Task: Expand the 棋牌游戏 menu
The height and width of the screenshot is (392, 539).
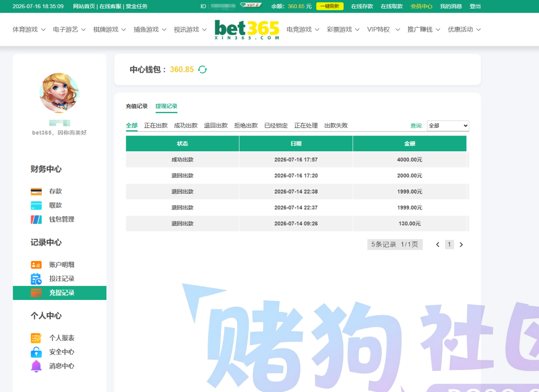Action: 110,30
